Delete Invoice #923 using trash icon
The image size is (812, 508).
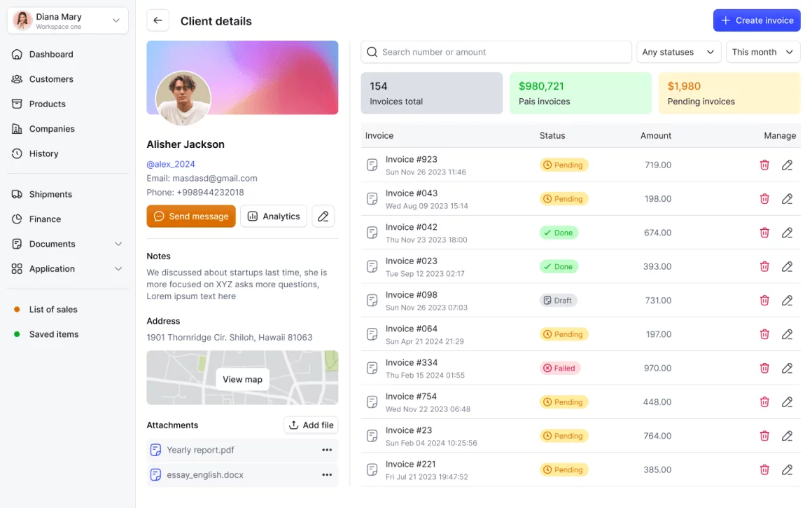click(764, 165)
